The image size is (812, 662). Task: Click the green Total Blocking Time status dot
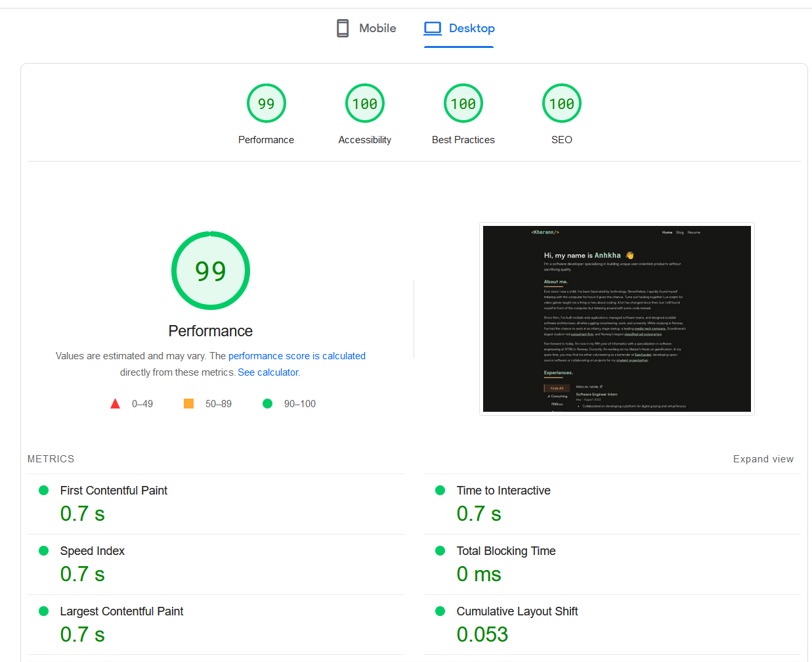[440, 550]
